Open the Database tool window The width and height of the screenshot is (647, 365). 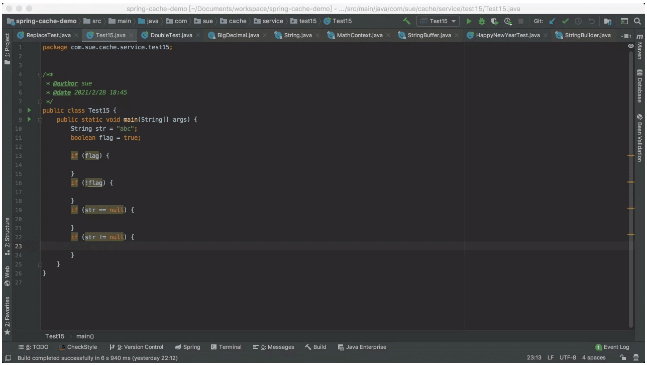[639, 86]
